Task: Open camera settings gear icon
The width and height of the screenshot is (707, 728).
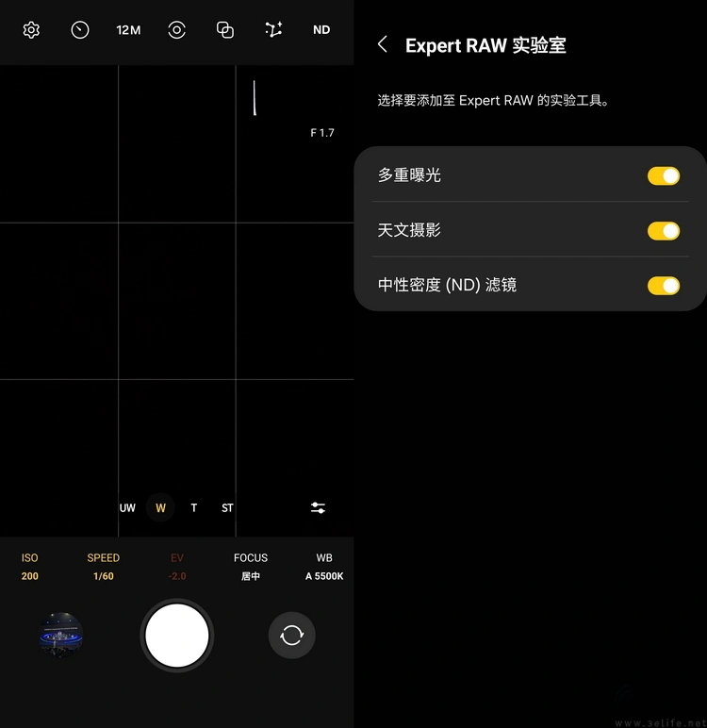Action: [x=31, y=30]
